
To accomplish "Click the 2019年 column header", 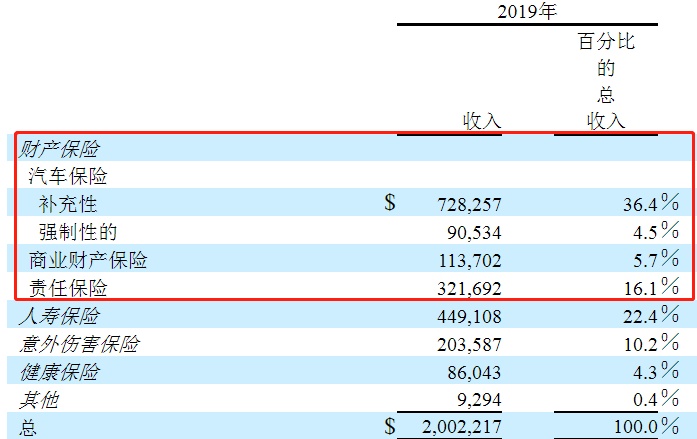I will [x=530, y=12].
